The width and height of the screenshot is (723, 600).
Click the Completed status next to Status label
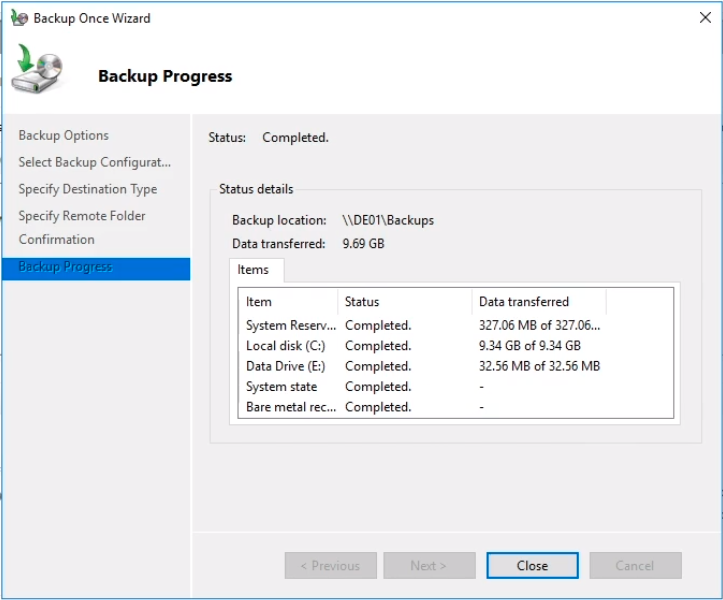click(295, 137)
